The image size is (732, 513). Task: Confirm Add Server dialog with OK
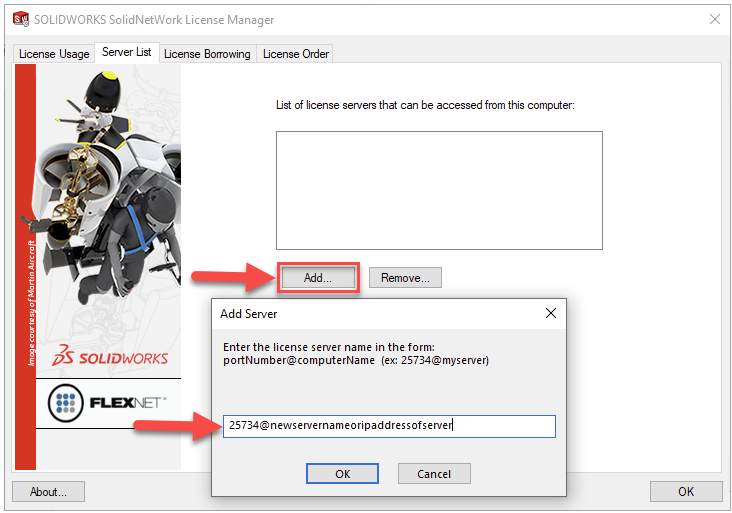(x=342, y=473)
